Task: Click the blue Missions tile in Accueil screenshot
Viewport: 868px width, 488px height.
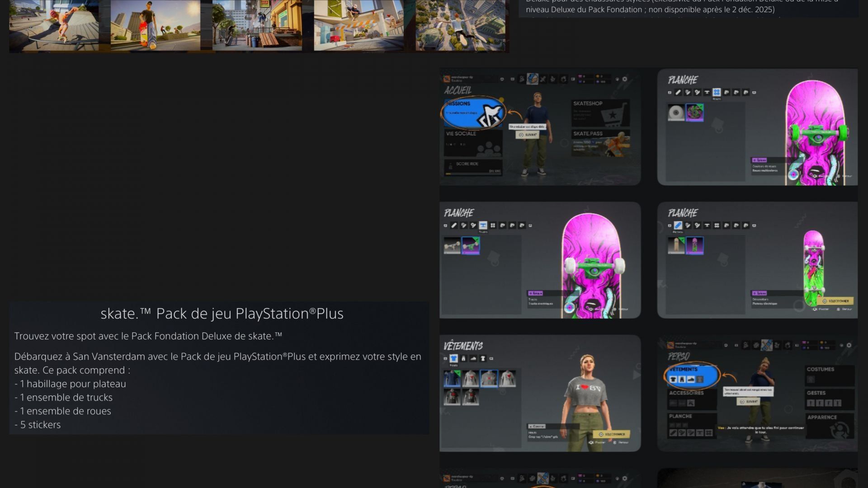Action: coord(474,113)
